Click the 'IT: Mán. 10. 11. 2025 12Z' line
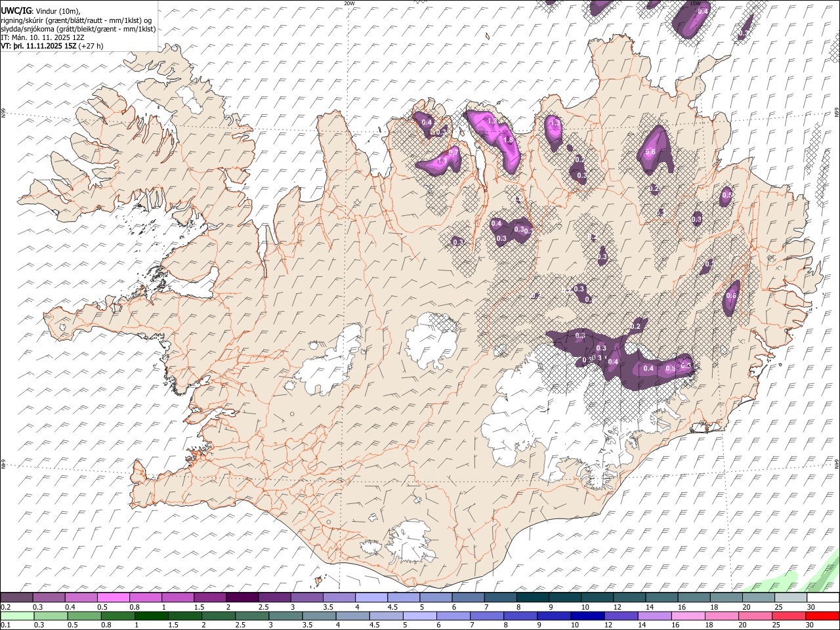The height and width of the screenshot is (630, 840). 42,37
